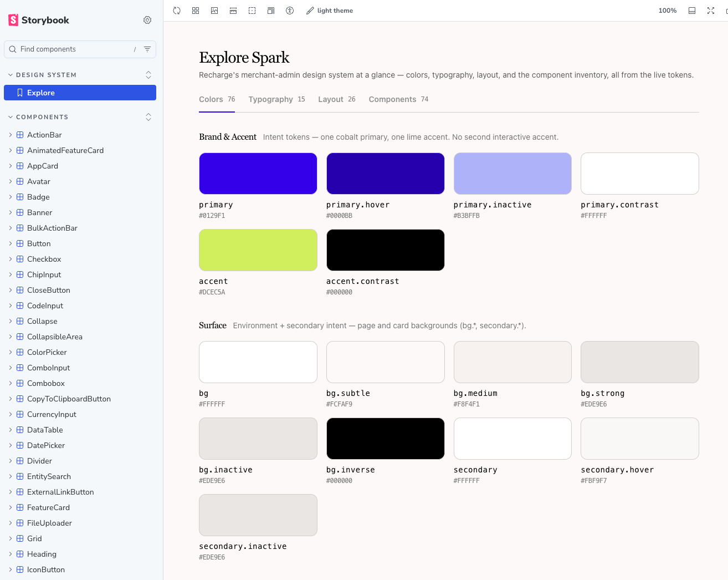Screen dimensions: 728x580
Task: Click the hex value "#0129F1"
Action: tap(212, 216)
